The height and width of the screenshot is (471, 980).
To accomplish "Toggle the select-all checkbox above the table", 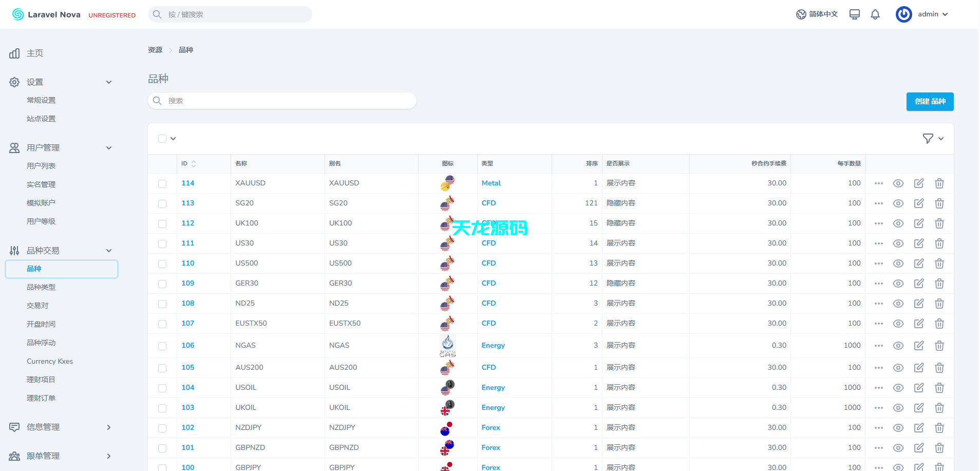I will tap(162, 138).
